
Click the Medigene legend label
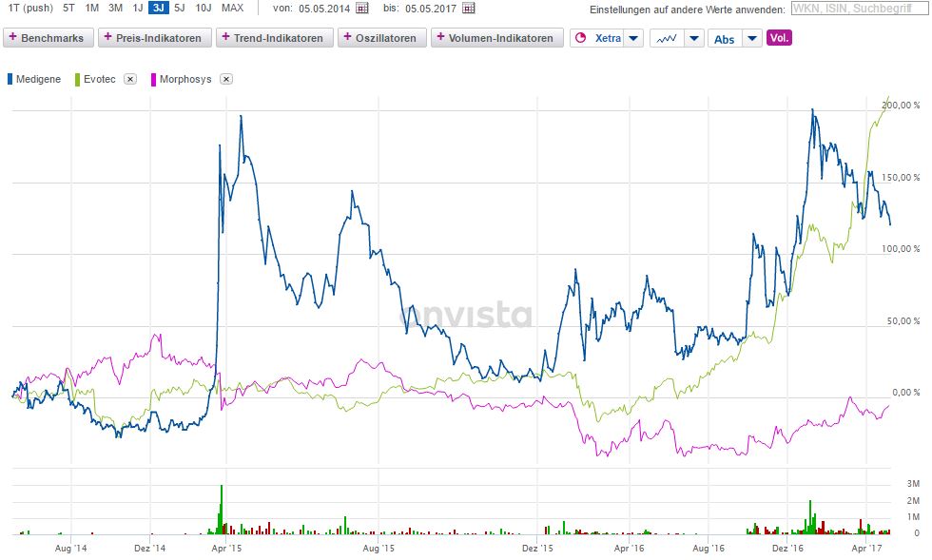[x=39, y=79]
